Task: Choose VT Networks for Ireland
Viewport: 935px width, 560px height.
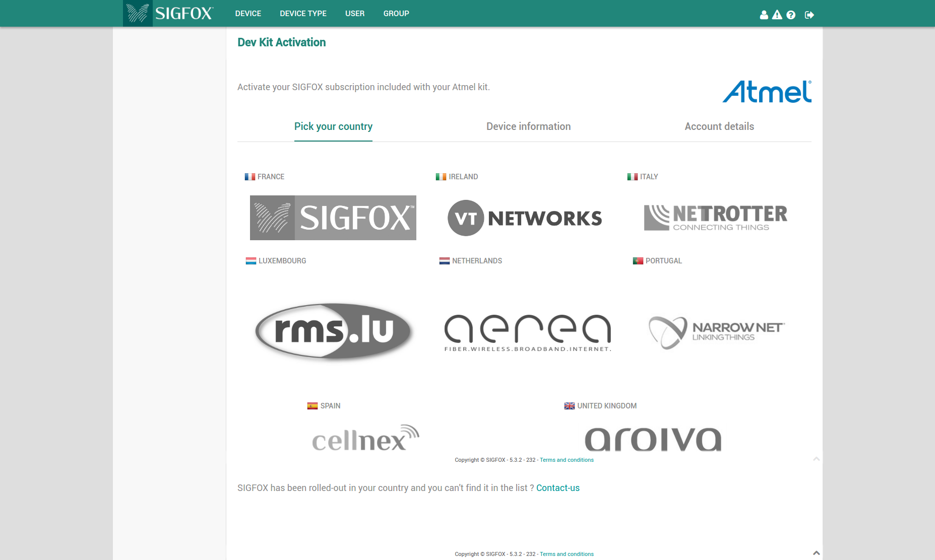Action: point(525,218)
